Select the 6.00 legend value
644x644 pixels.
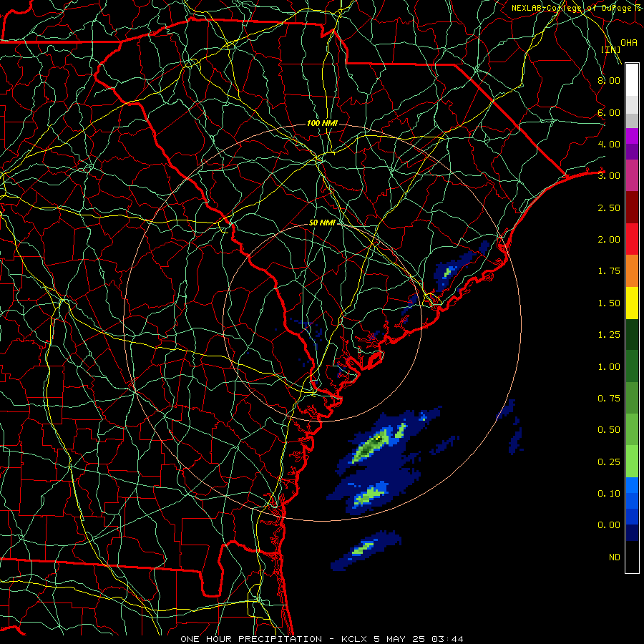(609, 112)
